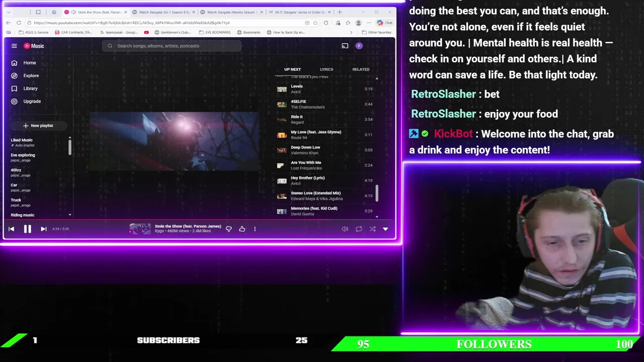
Task: Switch to the RELATED tab
Action: click(x=361, y=69)
